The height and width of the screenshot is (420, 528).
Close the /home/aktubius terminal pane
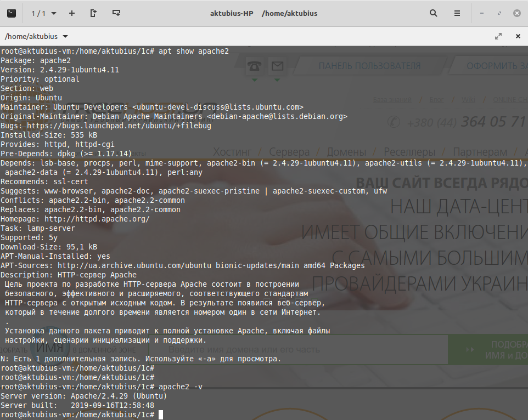click(518, 36)
